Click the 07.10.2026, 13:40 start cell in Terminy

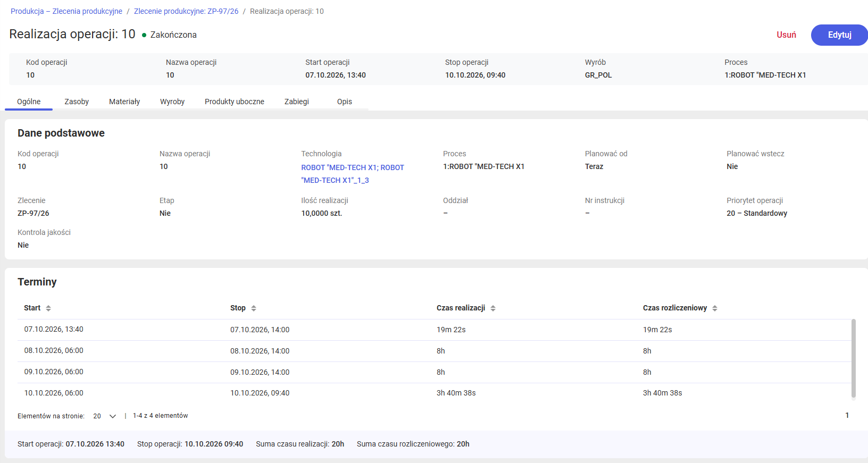tap(54, 330)
